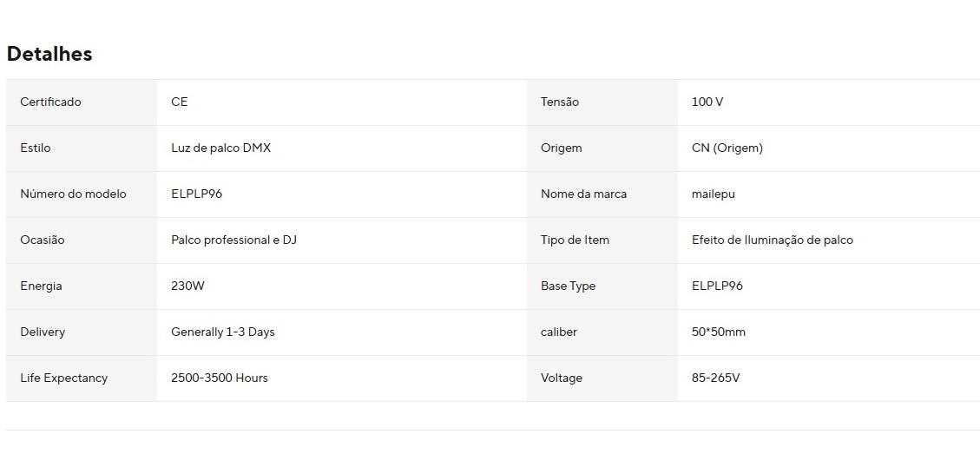
Task: Select Palco professional e DJ text
Action: 234,240
